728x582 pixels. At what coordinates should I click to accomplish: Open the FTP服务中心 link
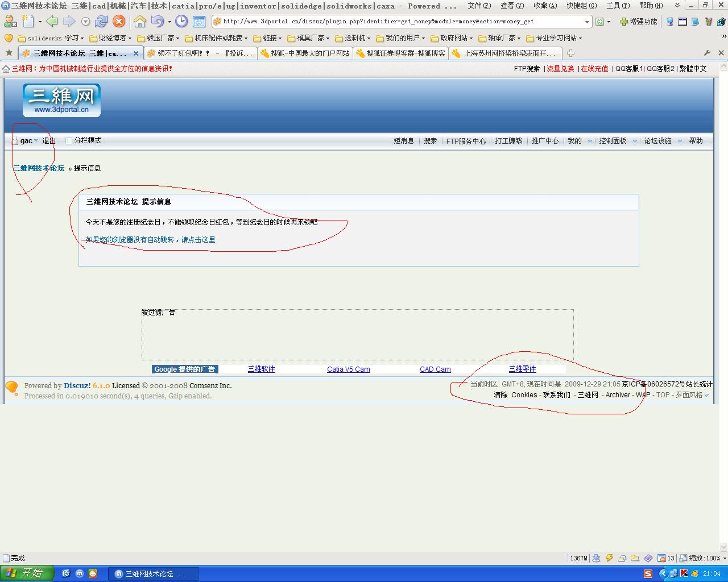tap(466, 141)
